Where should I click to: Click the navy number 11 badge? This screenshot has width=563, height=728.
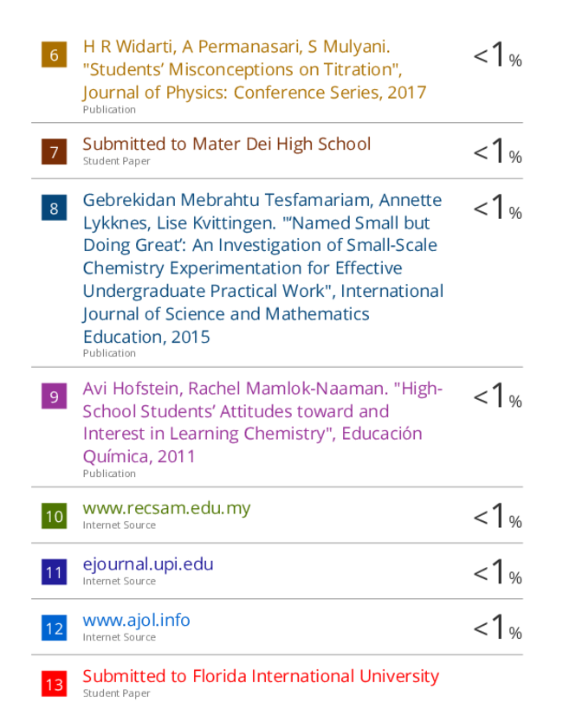(x=54, y=572)
